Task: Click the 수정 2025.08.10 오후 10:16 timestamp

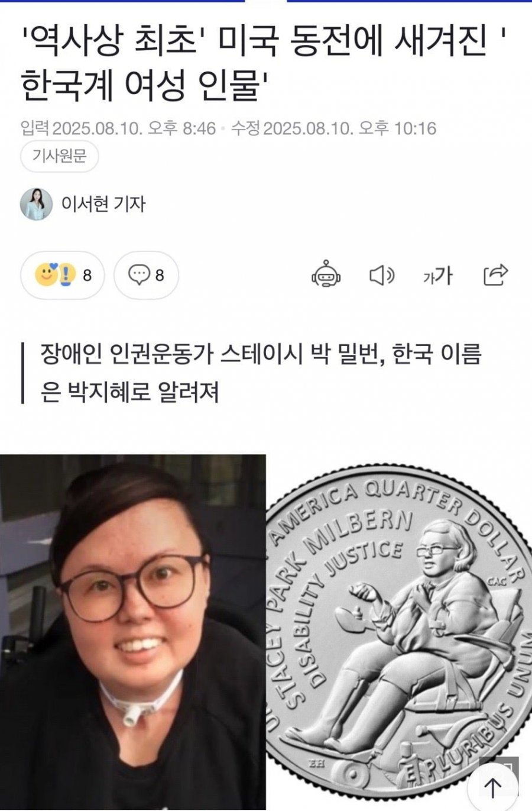Action: click(333, 128)
